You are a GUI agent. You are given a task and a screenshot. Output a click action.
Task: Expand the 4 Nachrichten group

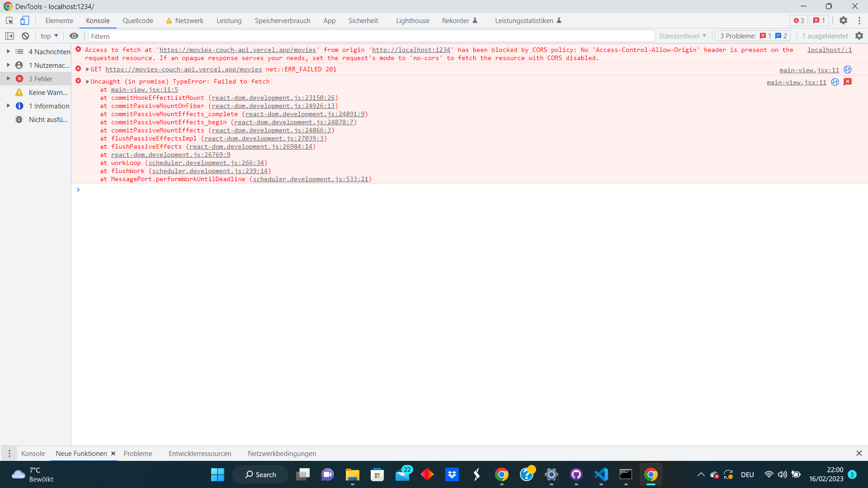(x=8, y=52)
